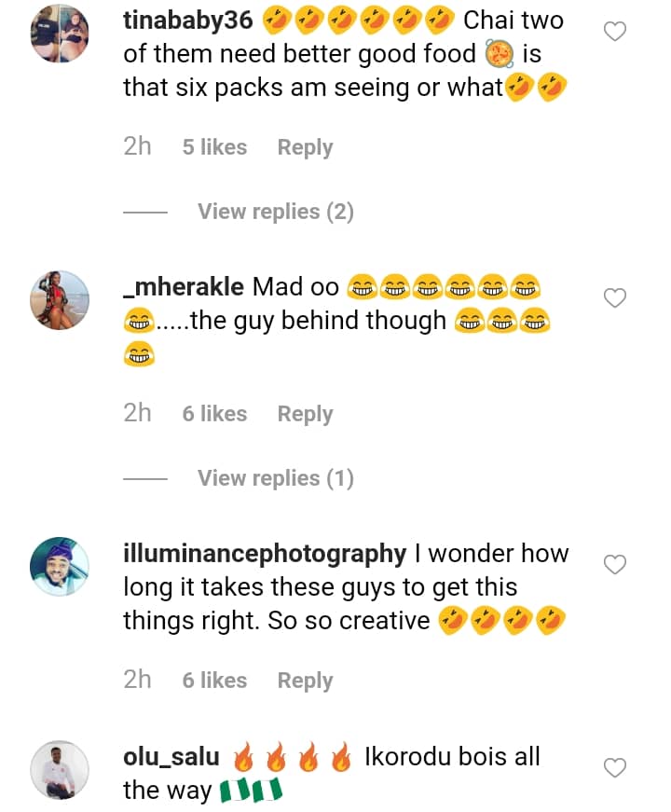View the 6 likes on _mherakle's comment

coord(214,414)
